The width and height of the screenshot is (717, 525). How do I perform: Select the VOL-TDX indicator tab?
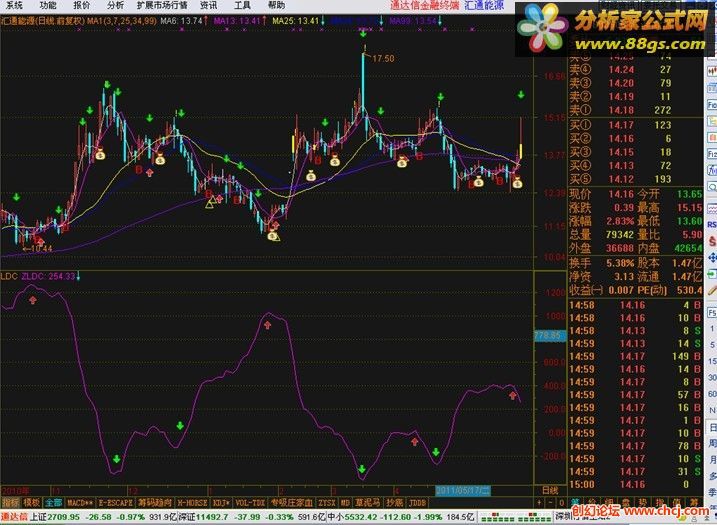tap(250, 503)
